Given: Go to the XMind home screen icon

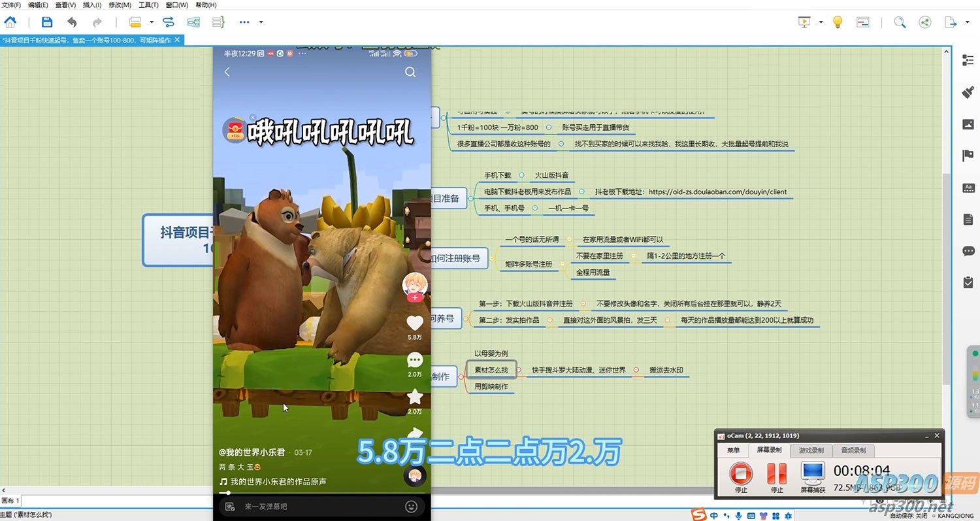Looking at the screenshot, I should point(10,22).
